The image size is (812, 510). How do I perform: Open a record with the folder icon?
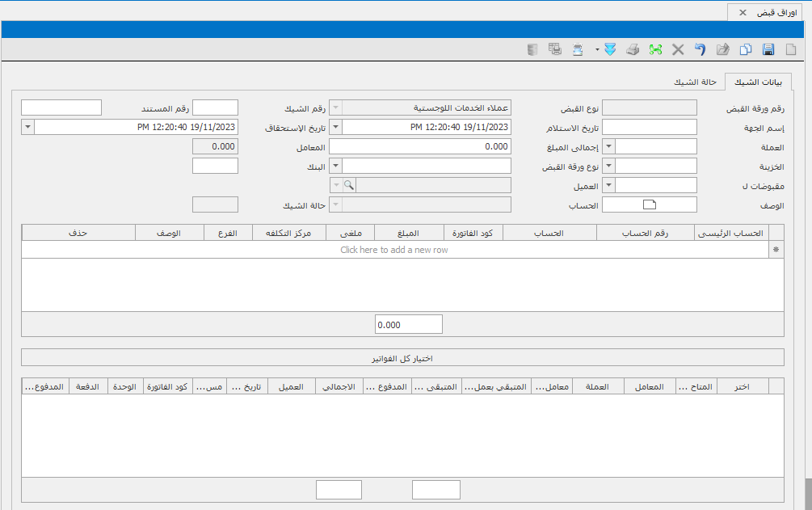[x=723, y=50]
